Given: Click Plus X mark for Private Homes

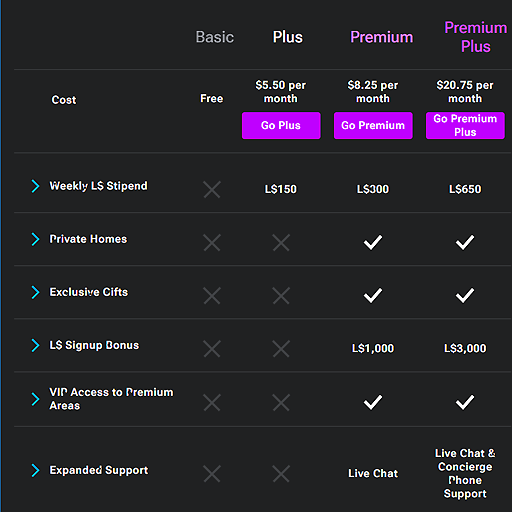Looking at the screenshot, I should click(x=281, y=242).
